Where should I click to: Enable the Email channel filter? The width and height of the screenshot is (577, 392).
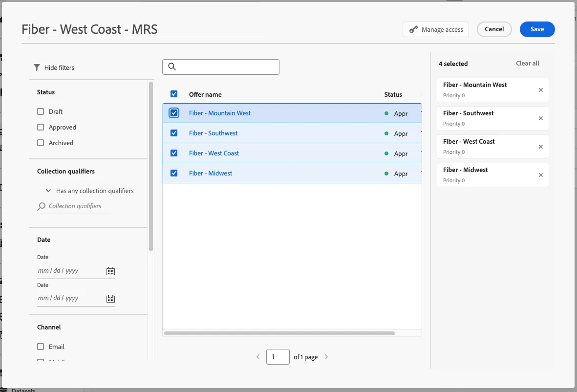[x=41, y=347]
